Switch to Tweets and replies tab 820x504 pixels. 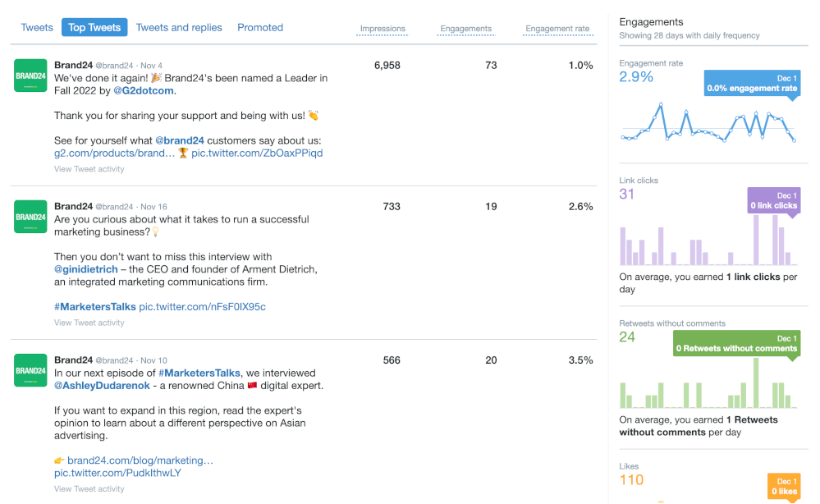tap(179, 27)
